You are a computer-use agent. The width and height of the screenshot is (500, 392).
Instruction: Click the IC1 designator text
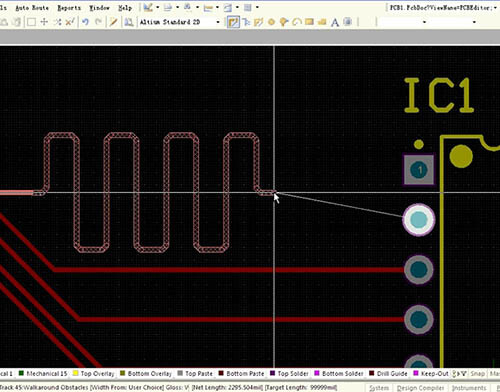pos(439,95)
